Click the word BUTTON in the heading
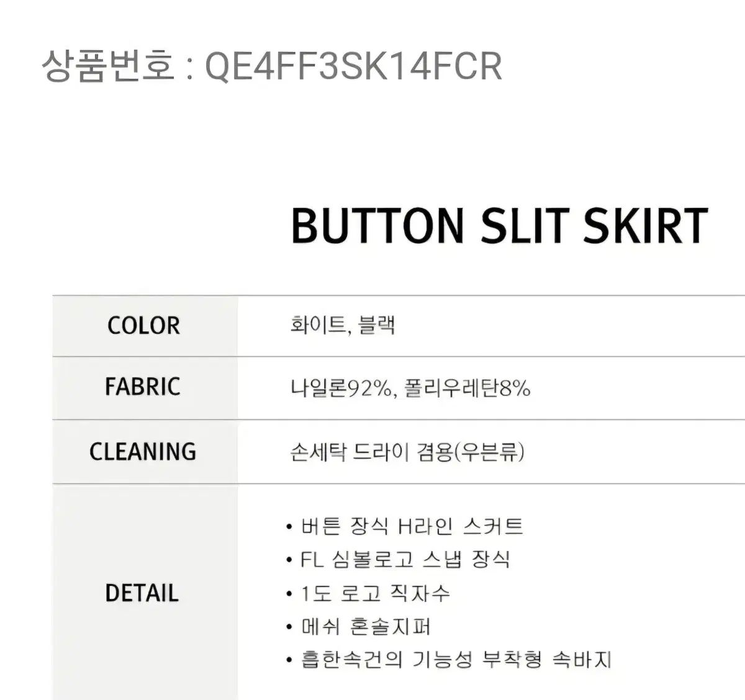 pyautogui.click(x=377, y=225)
